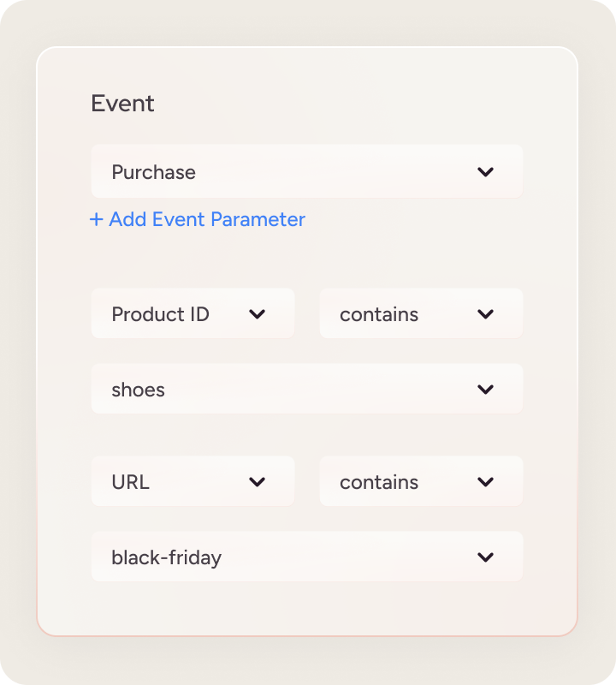Click the 'shoes' value text

click(x=138, y=390)
